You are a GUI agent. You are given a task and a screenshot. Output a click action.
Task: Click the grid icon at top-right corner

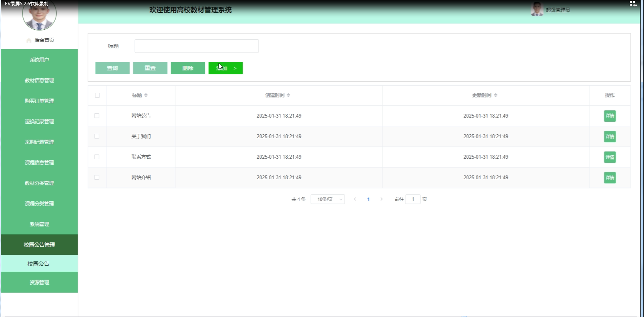(633, 3)
